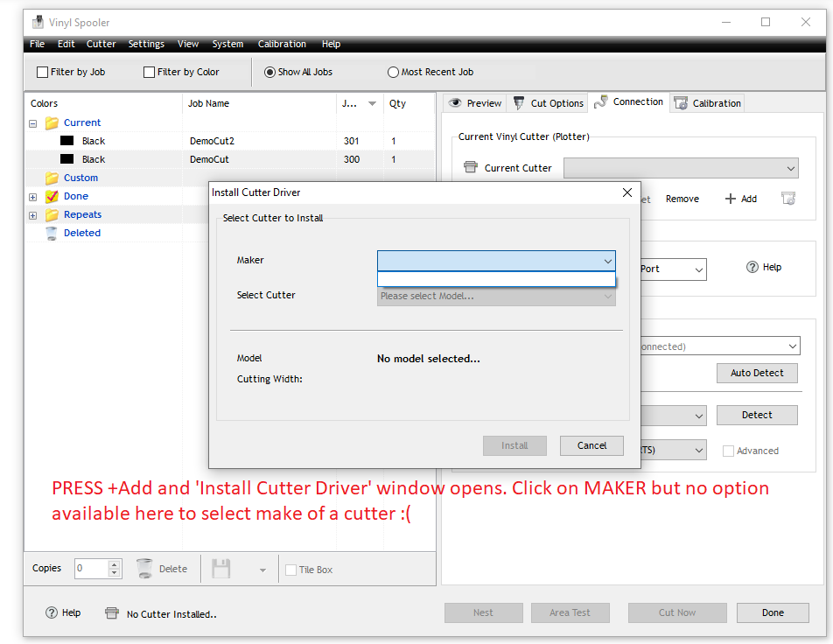The width and height of the screenshot is (833, 644).
Task: Click the Cut Now button
Action: [677, 612]
